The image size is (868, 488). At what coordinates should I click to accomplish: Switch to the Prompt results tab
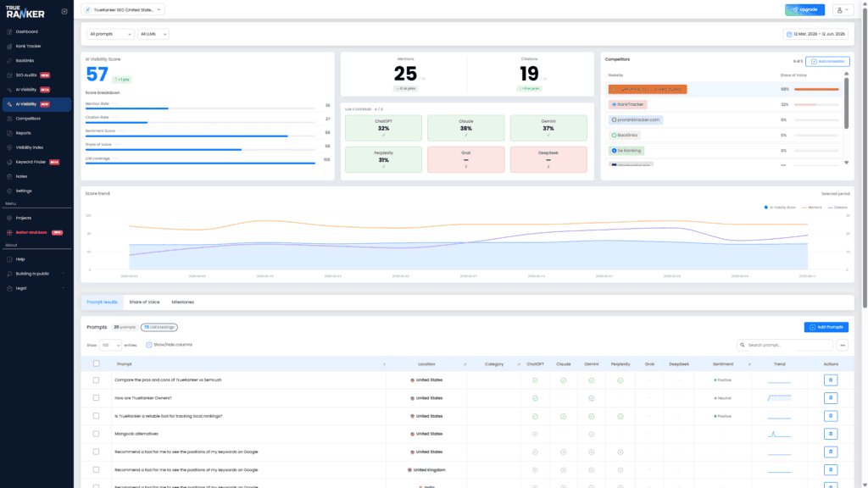(102, 302)
